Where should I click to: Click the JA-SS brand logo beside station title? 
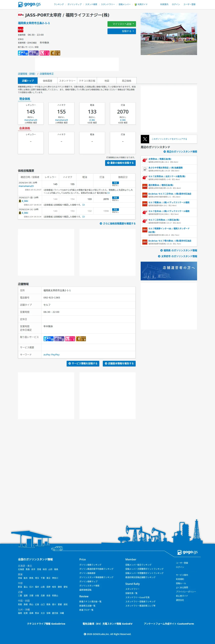tap(21, 15)
